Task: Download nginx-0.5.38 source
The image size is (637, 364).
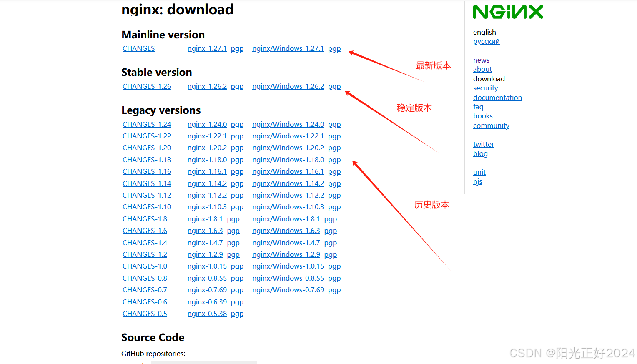Action: tap(207, 314)
